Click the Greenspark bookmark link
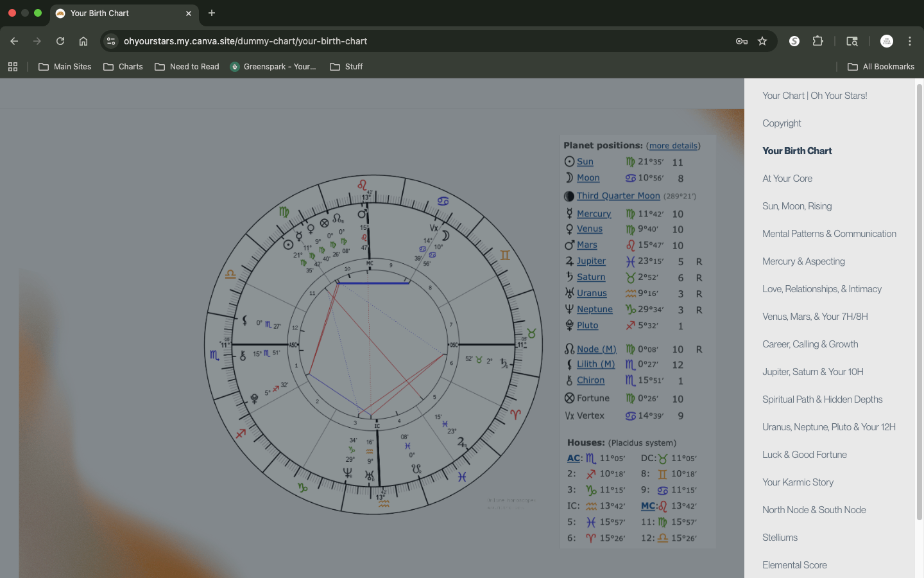Screen dimensions: 924x578 pyautogui.click(x=273, y=67)
